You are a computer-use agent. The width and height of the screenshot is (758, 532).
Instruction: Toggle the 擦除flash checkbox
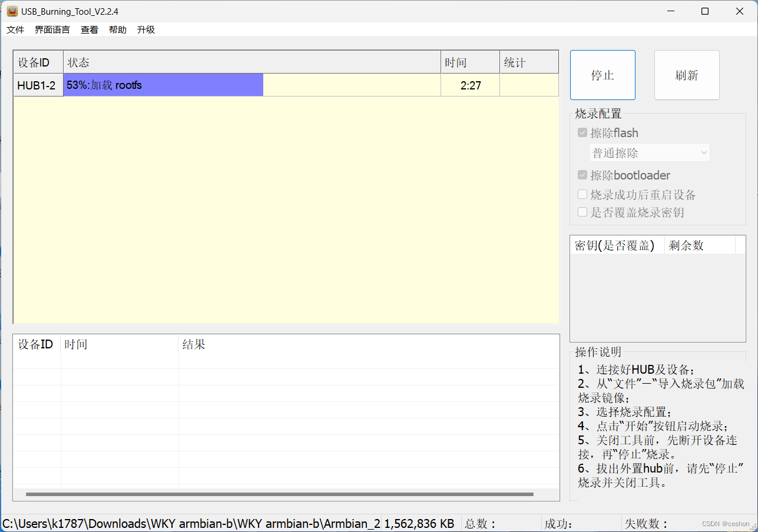point(582,133)
